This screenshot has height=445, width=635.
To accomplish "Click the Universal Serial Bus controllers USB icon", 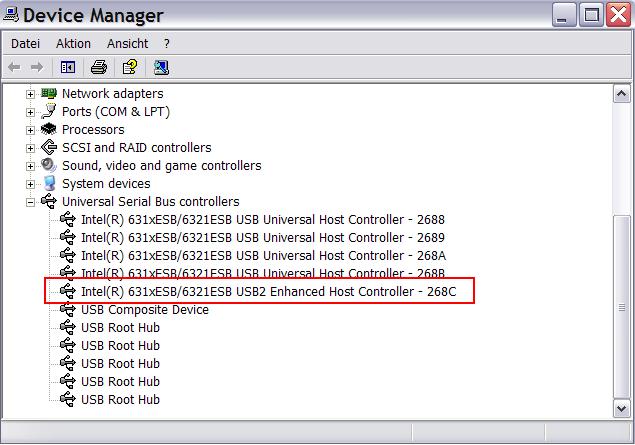I will click(49, 201).
